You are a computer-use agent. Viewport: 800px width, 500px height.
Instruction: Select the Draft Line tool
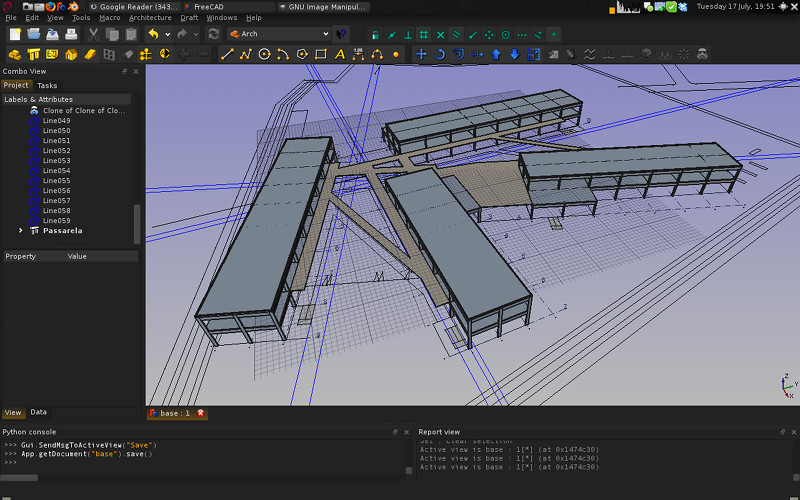227,54
